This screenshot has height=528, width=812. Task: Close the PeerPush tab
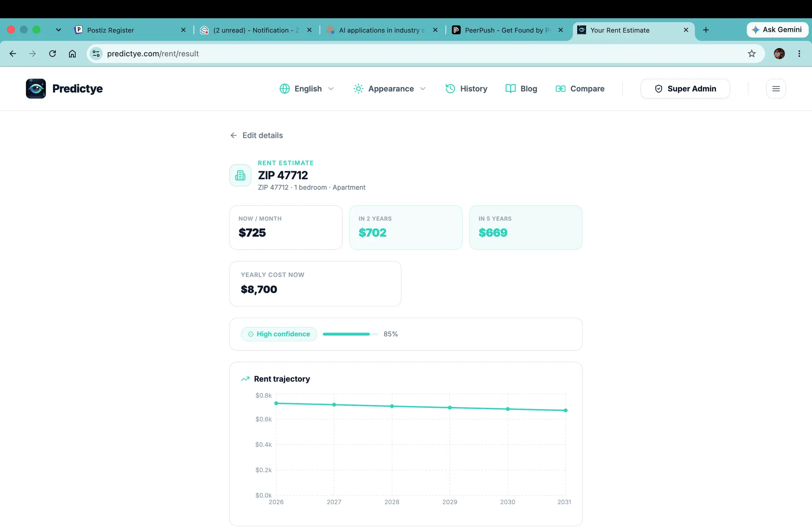coord(561,30)
